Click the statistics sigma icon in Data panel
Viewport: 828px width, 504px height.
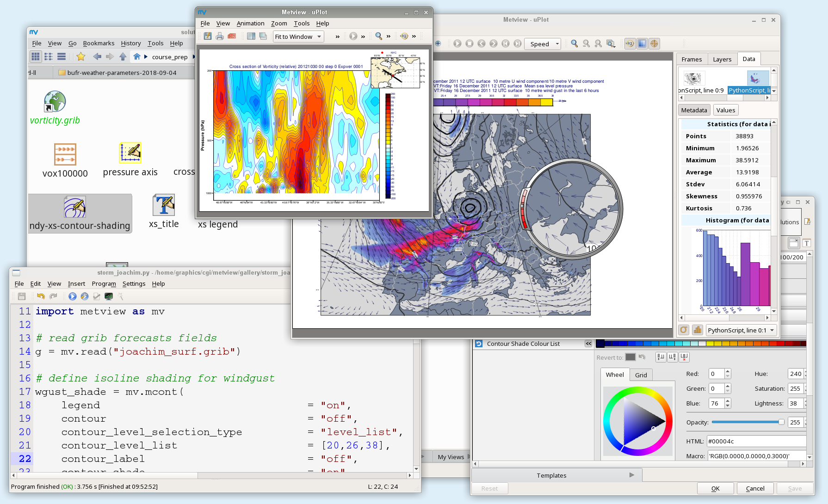point(684,330)
